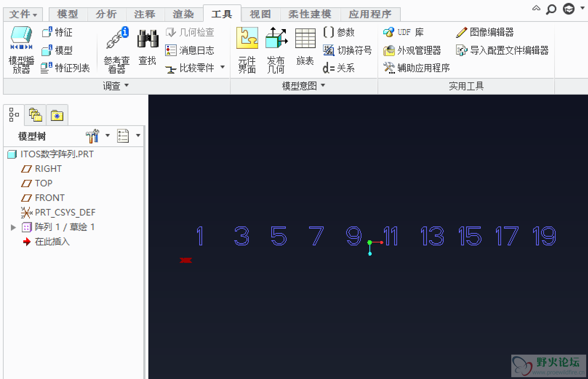Select the RIGHT datum plane
The width and height of the screenshot is (588, 379).
pyautogui.click(x=41, y=169)
